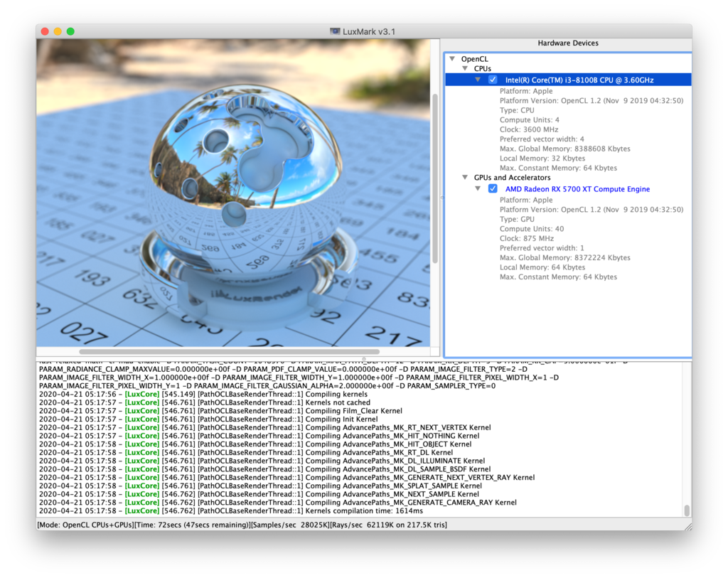Screen dimensions: 728x578
Task: Select the 'Compute Units: 40' row
Action: coord(532,229)
